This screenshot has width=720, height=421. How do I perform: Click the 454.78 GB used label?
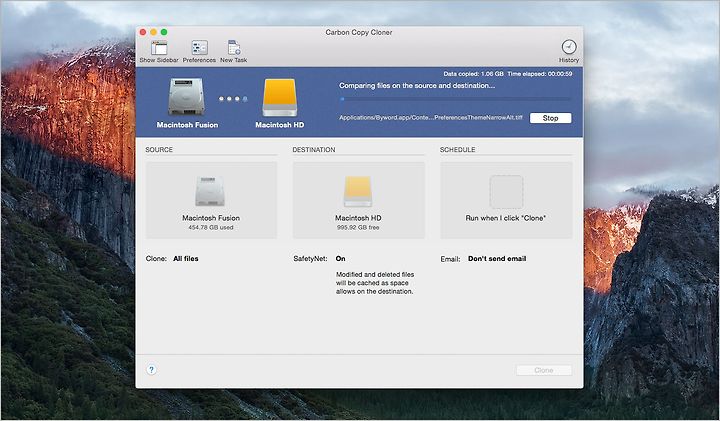click(211, 227)
